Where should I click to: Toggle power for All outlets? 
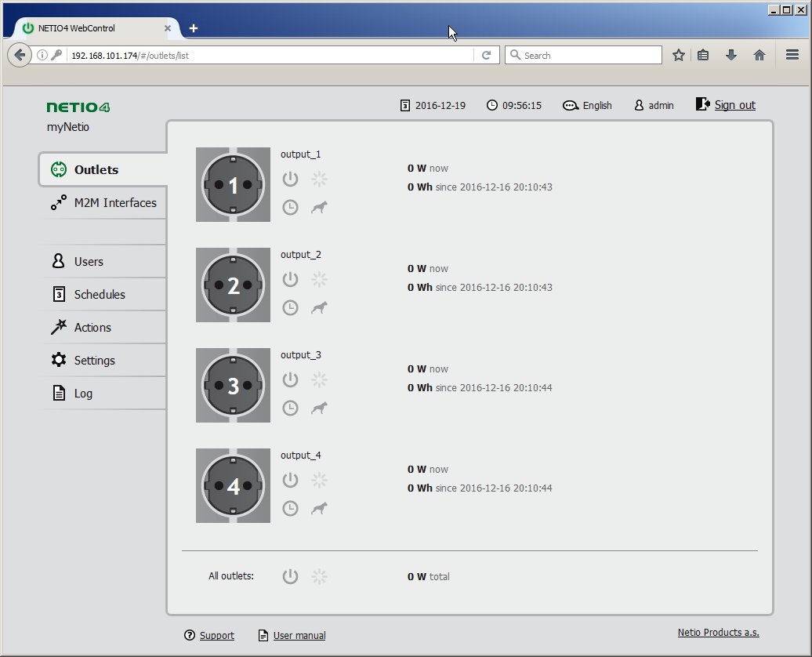[x=290, y=577]
